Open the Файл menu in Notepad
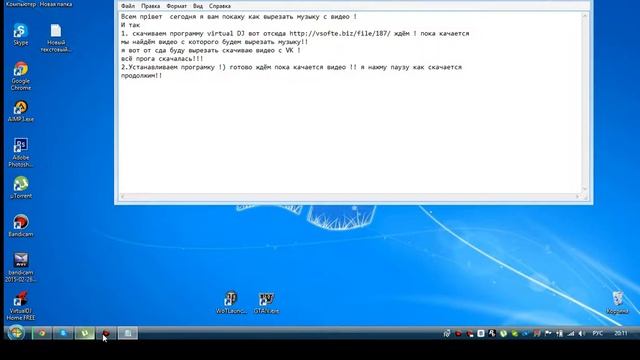This screenshot has width=640, height=360. tap(128, 6)
